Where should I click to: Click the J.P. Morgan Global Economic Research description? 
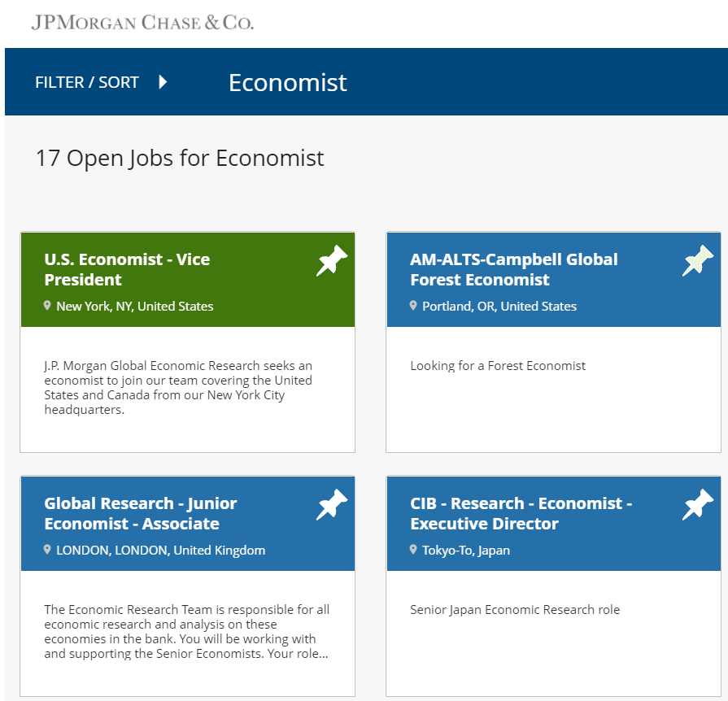click(178, 388)
